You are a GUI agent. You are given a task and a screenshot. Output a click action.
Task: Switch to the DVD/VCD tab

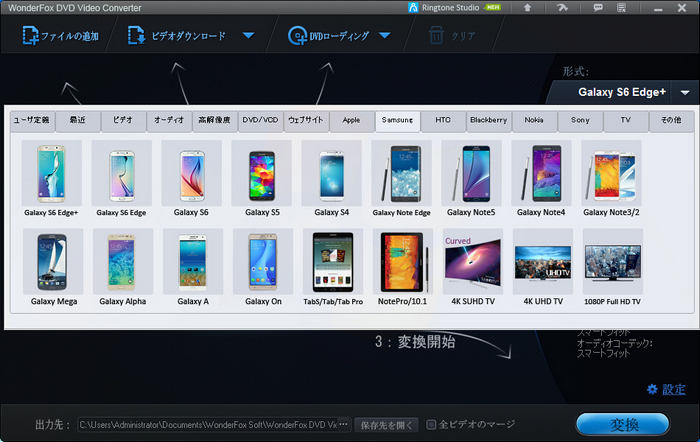(260, 121)
